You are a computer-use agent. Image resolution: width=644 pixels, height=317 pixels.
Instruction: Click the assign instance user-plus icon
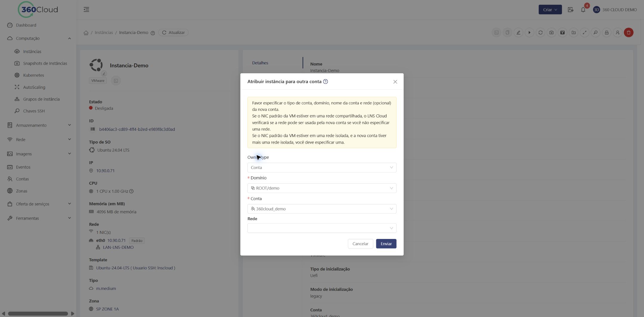(x=617, y=32)
